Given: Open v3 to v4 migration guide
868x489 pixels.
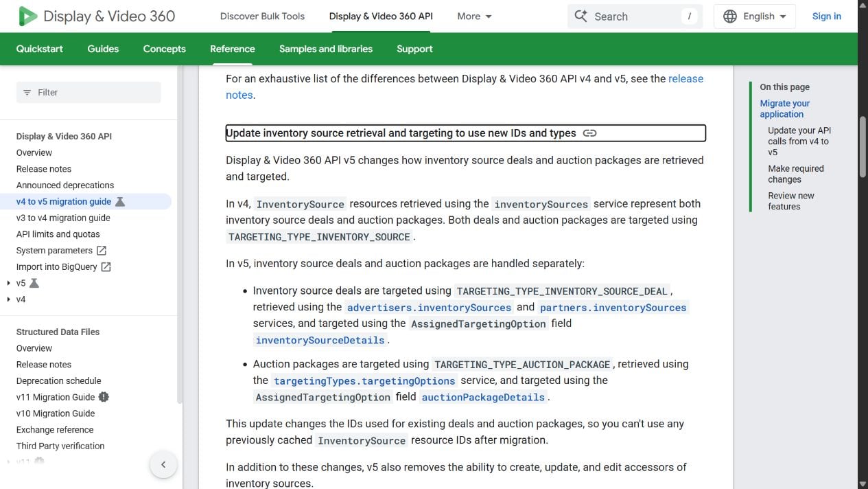Looking at the screenshot, I should pos(63,218).
